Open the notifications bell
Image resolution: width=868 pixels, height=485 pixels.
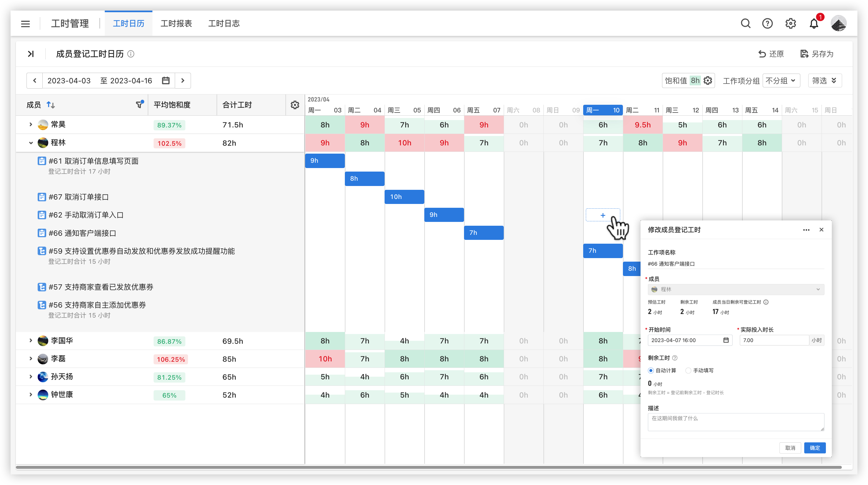point(814,24)
